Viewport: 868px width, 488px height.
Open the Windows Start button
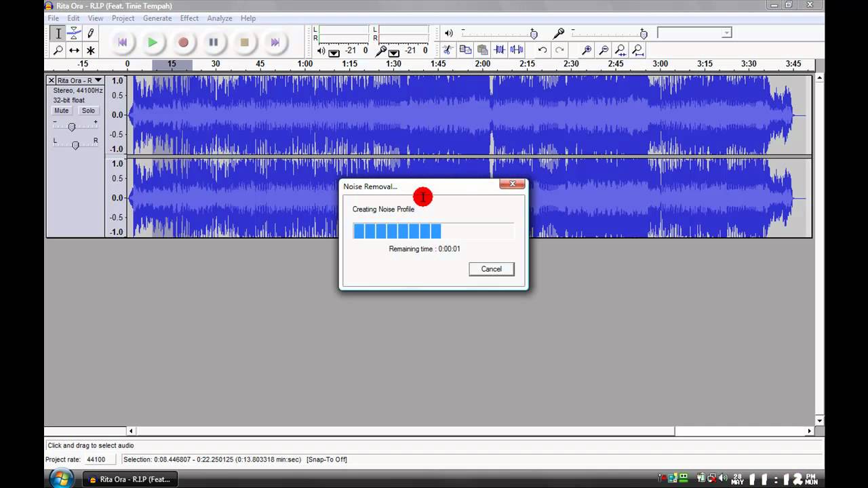click(x=62, y=479)
